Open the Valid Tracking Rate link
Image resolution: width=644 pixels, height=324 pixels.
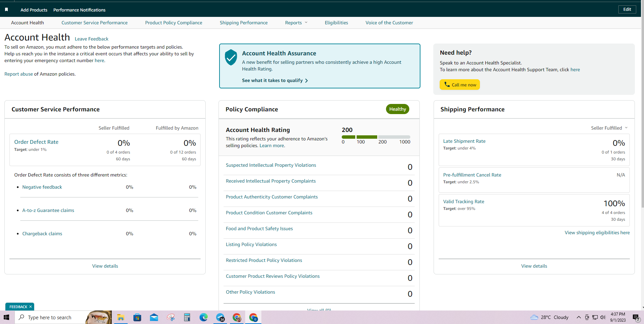click(x=464, y=201)
